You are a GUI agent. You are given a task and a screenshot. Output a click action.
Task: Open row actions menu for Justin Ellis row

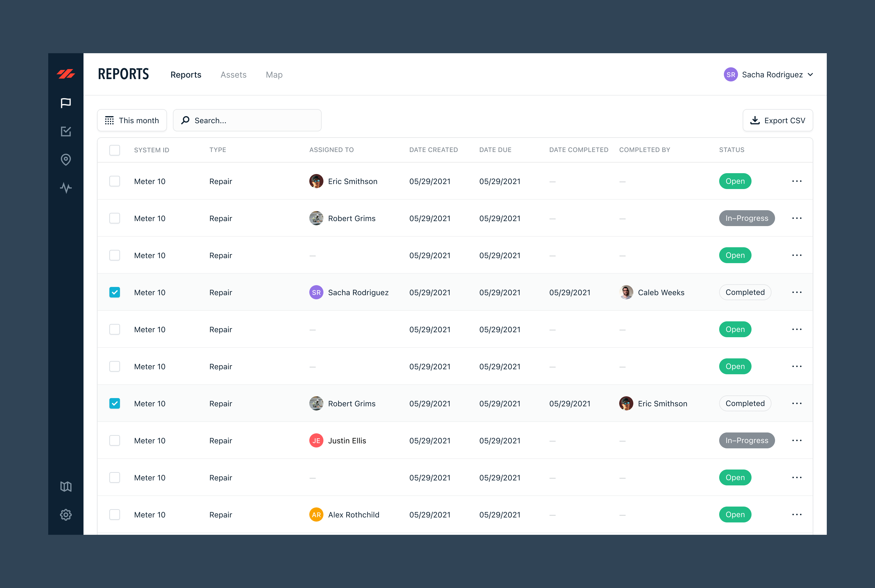coord(796,440)
